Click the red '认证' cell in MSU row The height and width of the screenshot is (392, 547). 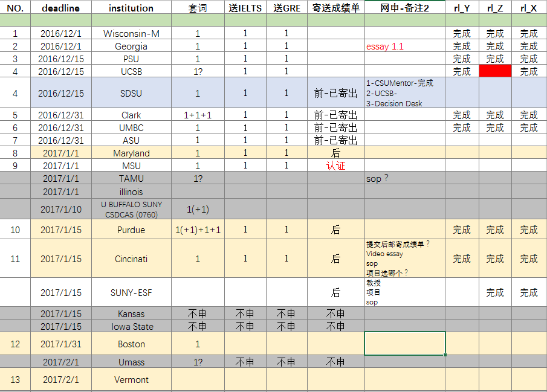(x=335, y=165)
